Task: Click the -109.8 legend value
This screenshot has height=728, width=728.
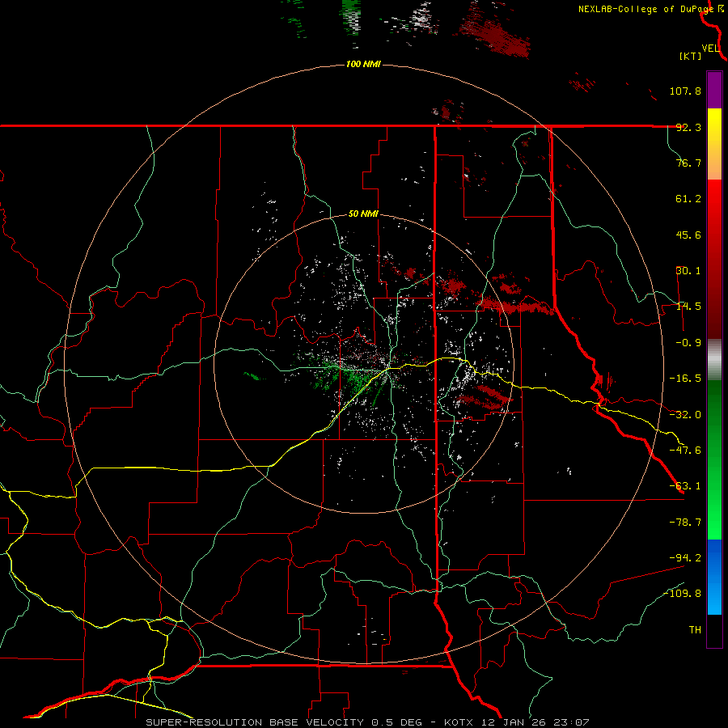Action: pos(683,594)
